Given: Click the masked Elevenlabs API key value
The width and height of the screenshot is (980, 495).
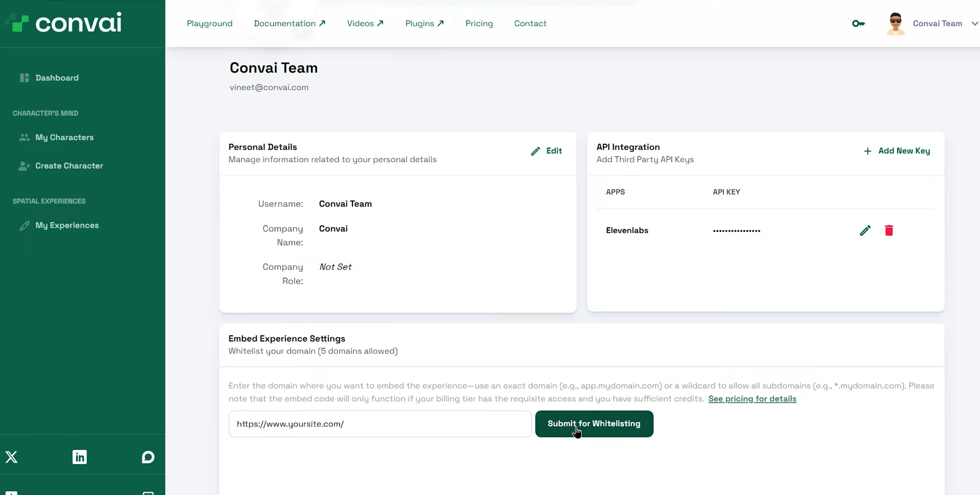Looking at the screenshot, I should pyautogui.click(x=737, y=231).
